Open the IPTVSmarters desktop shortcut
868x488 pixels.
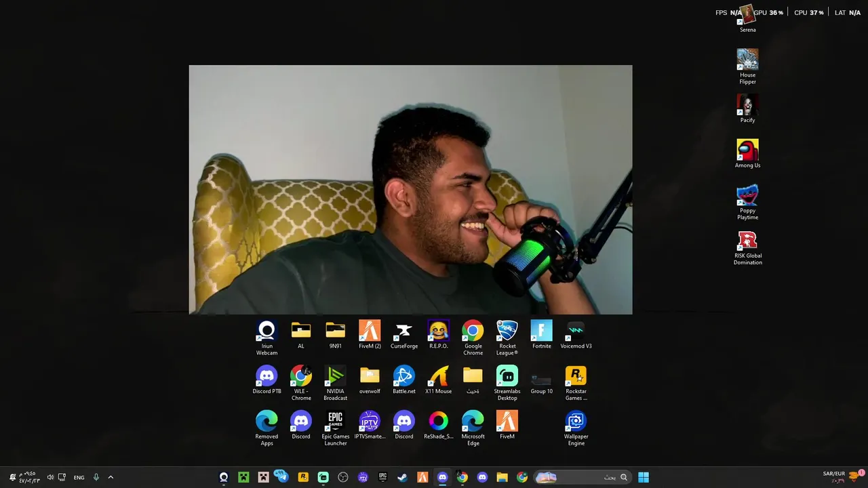[x=370, y=426]
